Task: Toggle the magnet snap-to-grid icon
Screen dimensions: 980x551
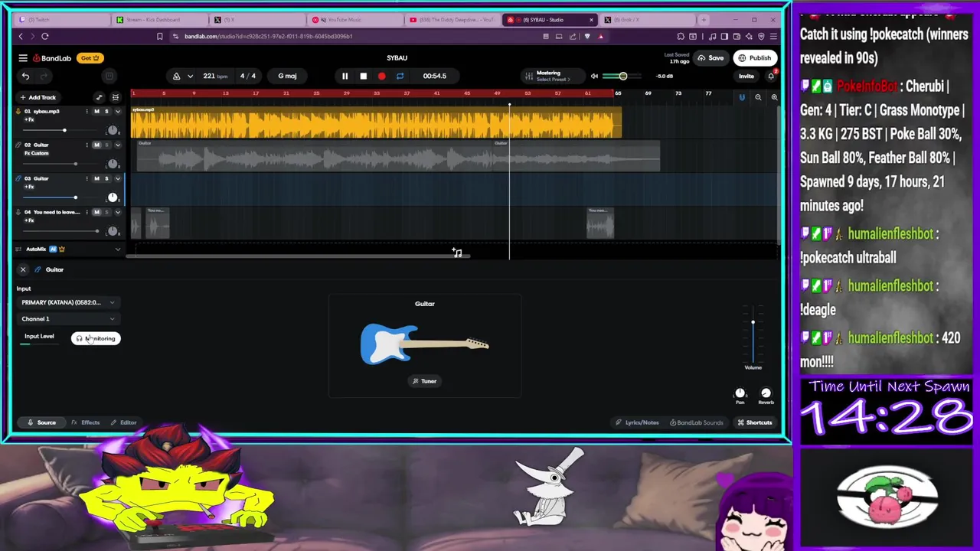Action: [741, 97]
